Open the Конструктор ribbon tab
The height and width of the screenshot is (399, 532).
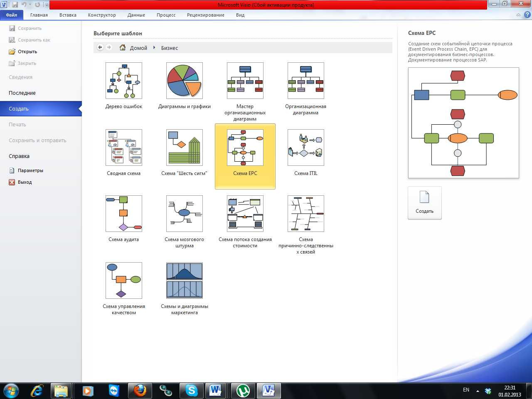tap(102, 15)
